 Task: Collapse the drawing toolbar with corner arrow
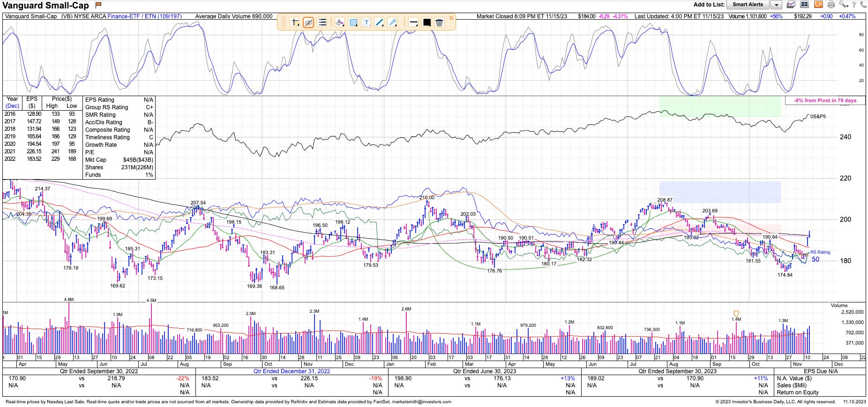pyautogui.click(x=452, y=18)
